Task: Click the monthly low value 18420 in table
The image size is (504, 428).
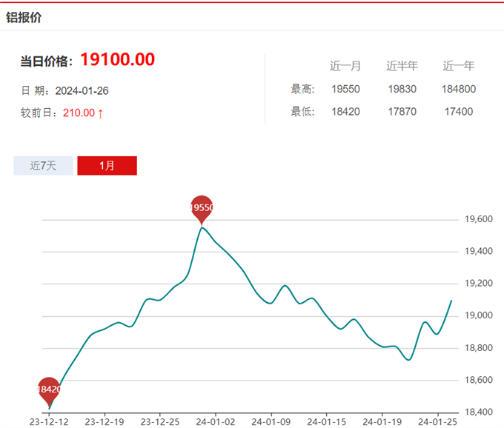Action: tap(345, 111)
